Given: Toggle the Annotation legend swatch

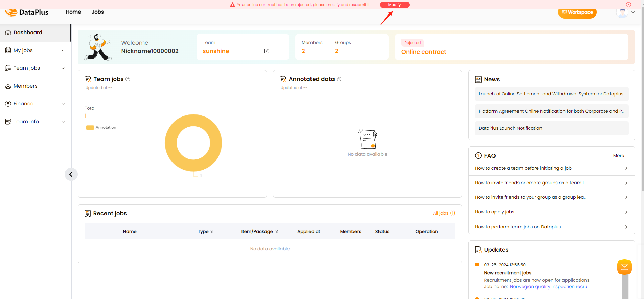Looking at the screenshot, I should (90, 128).
